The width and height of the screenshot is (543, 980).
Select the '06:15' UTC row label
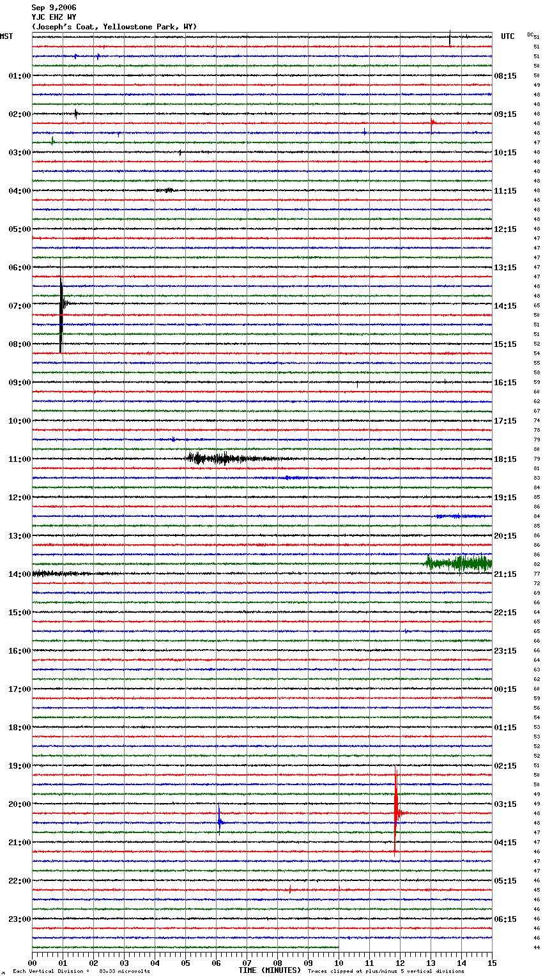click(x=505, y=919)
